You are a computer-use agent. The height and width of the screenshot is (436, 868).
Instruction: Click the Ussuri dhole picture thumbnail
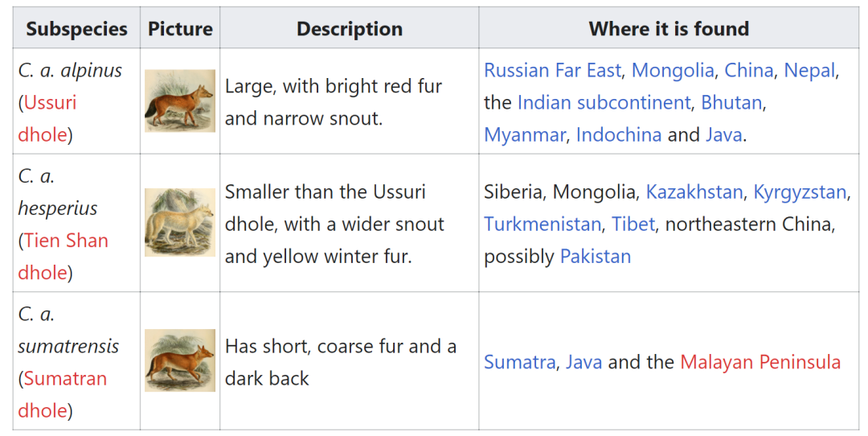[x=180, y=101]
